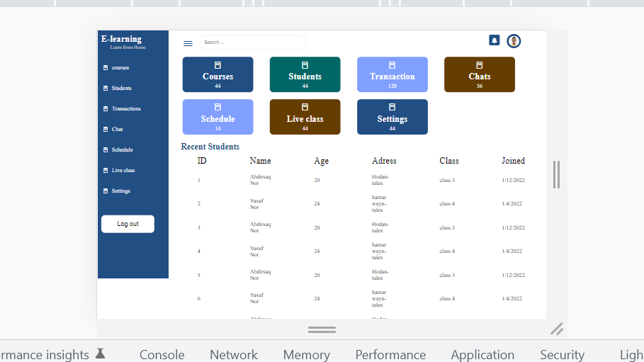Open the Courses dashboard card
Image resolution: width=644 pixels, height=362 pixels.
[x=218, y=74]
